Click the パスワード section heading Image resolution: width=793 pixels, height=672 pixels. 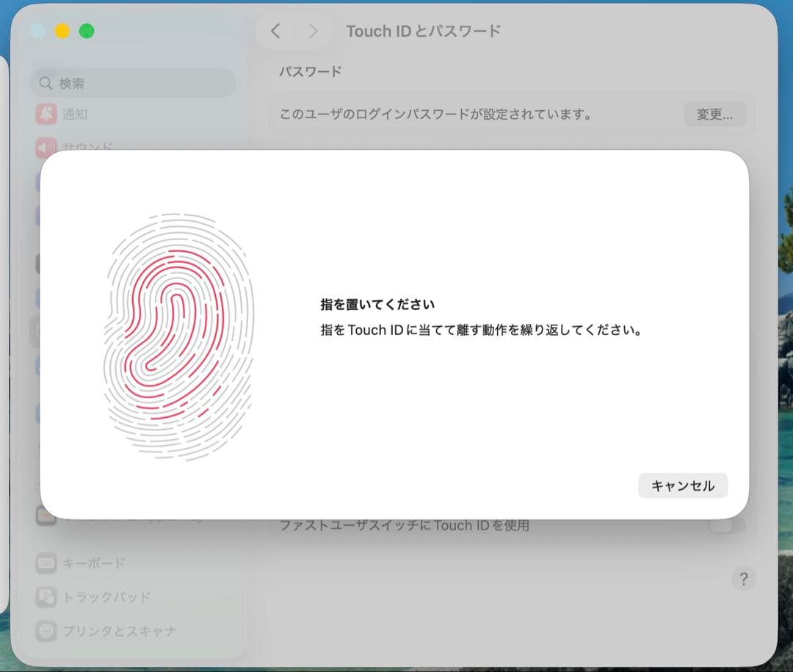click(x=311, y=71)
